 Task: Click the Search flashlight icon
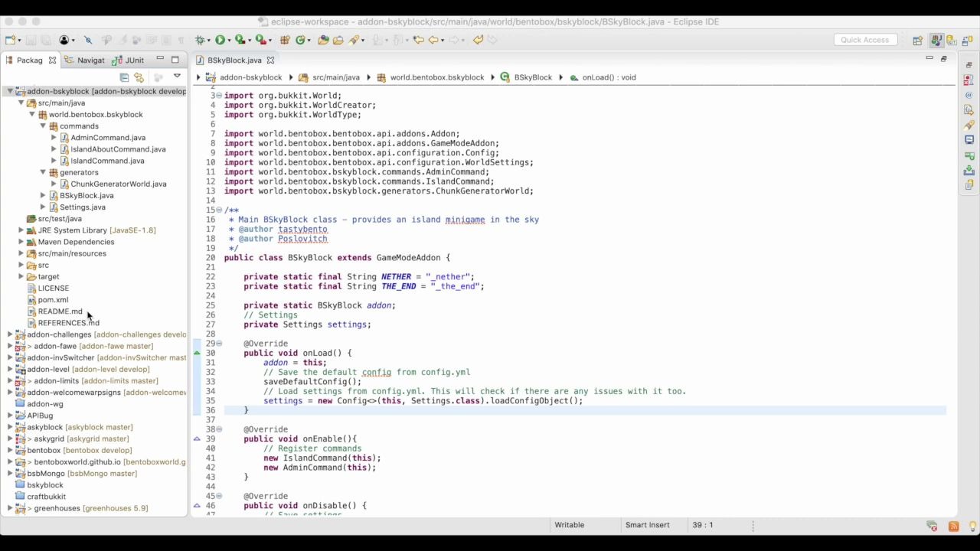(x=354, y=40)
